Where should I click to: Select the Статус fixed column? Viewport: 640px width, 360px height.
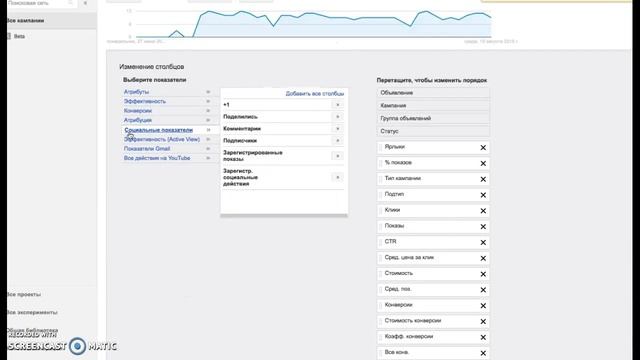[x=433, y=131]
